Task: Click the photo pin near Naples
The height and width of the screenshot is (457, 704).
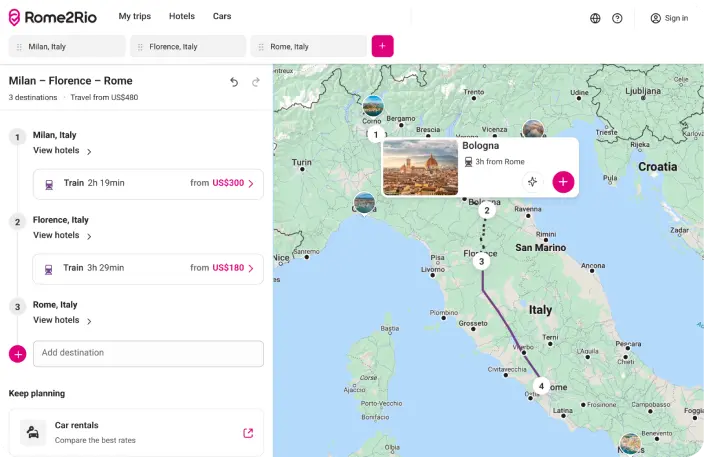Action: pos(630,444)
